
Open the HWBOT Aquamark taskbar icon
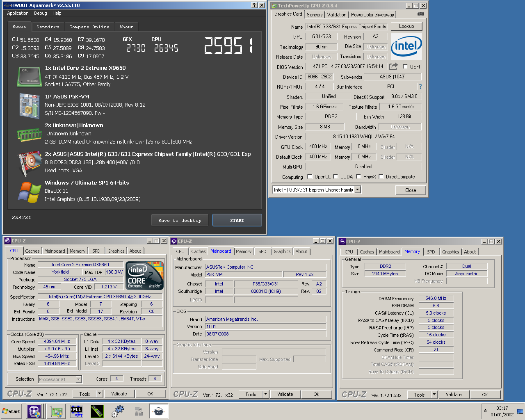point(159,411)
